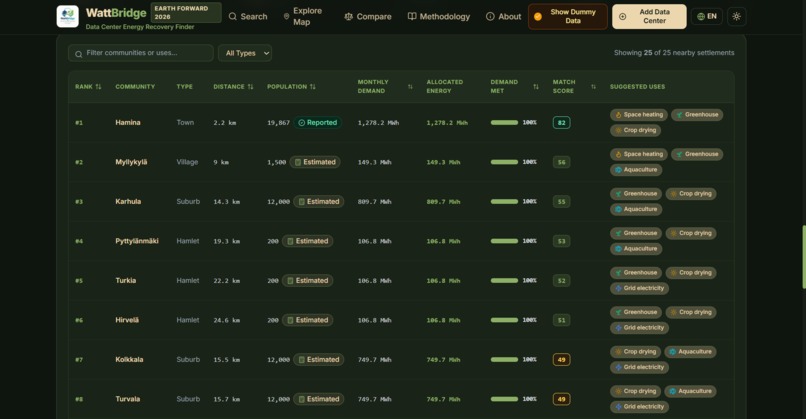Click Kolkkala's match score 49 badge

pyautogui.click(x=561, y=359)
